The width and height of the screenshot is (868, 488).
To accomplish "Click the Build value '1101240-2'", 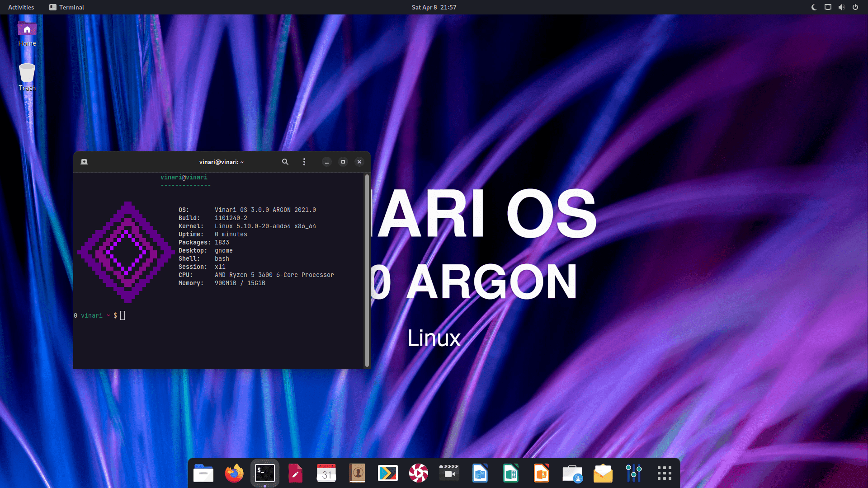I will click(x=231, y=218).
